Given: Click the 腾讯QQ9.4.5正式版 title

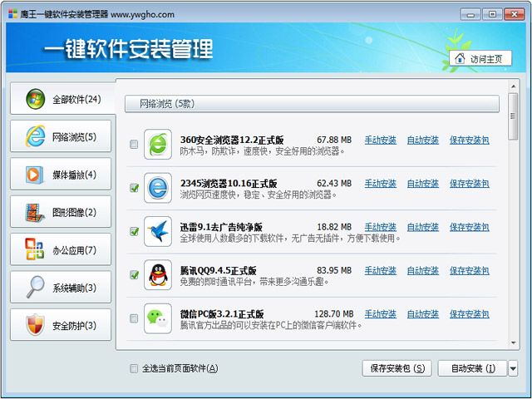Looking at the screenshot, I should (218, 270).
